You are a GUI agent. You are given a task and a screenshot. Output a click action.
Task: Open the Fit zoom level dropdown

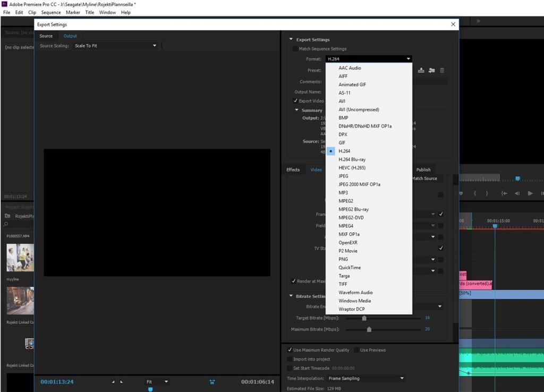157,381
